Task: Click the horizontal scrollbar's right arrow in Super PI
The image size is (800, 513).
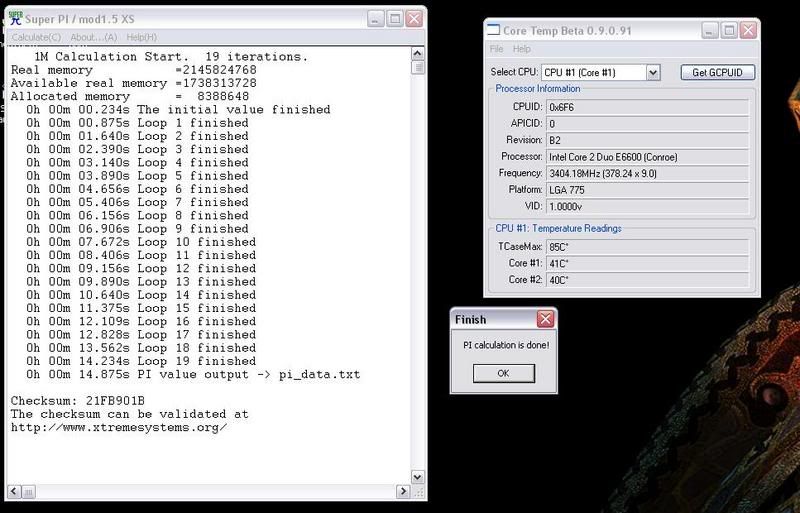Action: pyautogui.click(x=401, y=491)
